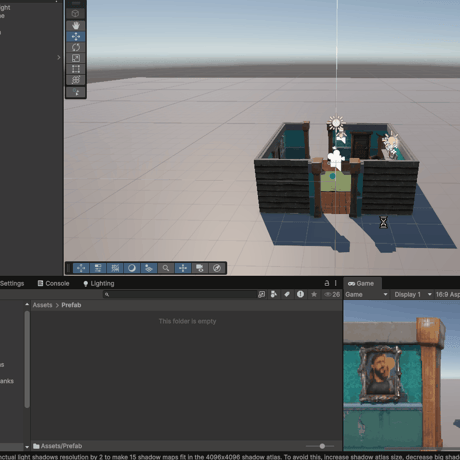Select the Game view tab
This screenshot has height=460, width=460.
point(361,283)
